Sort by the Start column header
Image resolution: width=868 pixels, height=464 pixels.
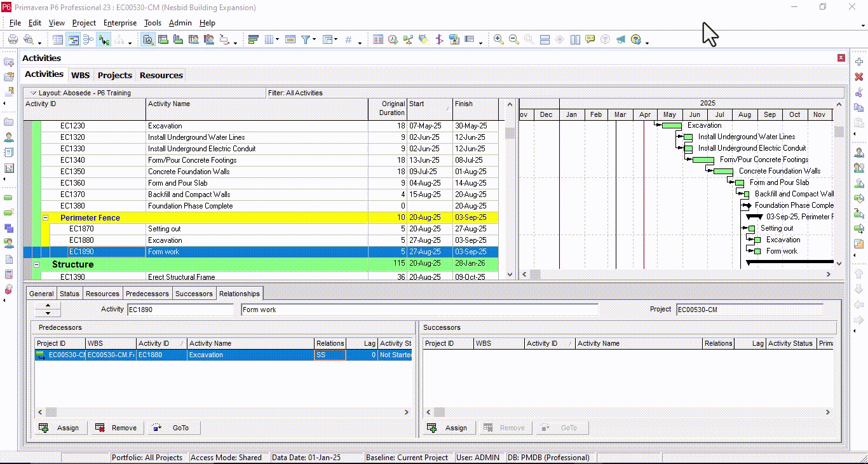pos(430,109)
